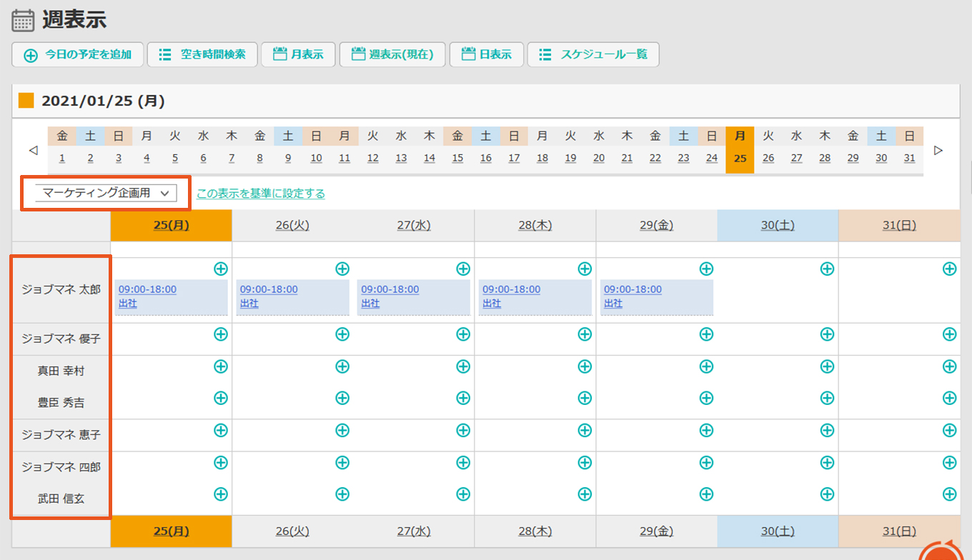Image resolution: width=972 pixels, height=560 pixels.
Task: Go to next month arrow
Action: click(938, 151)
